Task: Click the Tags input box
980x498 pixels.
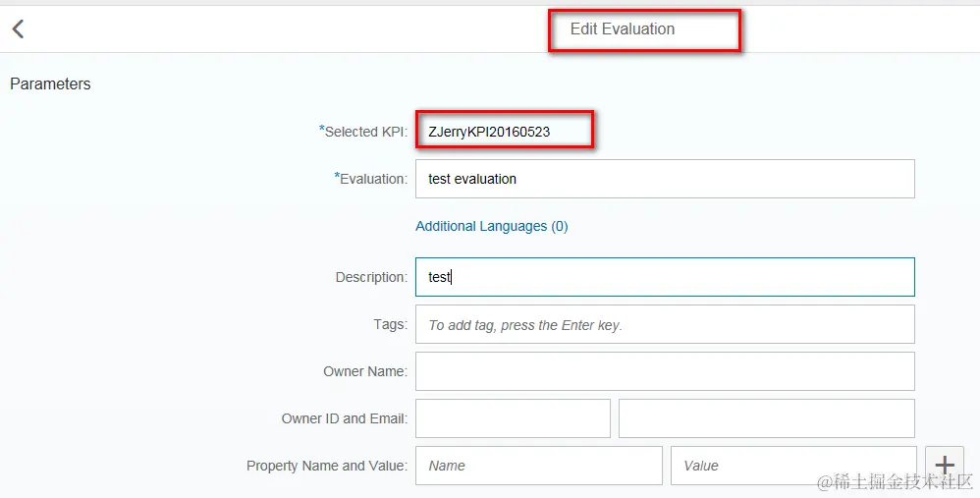Action: (x=665, y=324)
